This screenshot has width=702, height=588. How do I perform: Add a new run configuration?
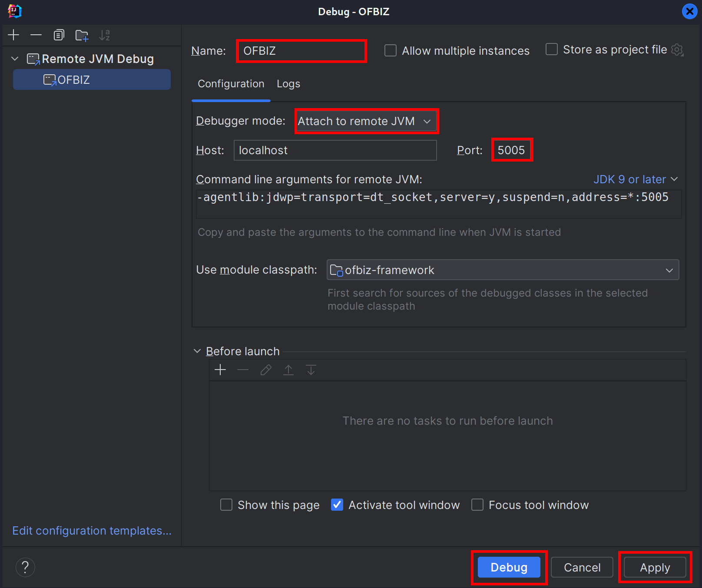[x=13, y=35]
